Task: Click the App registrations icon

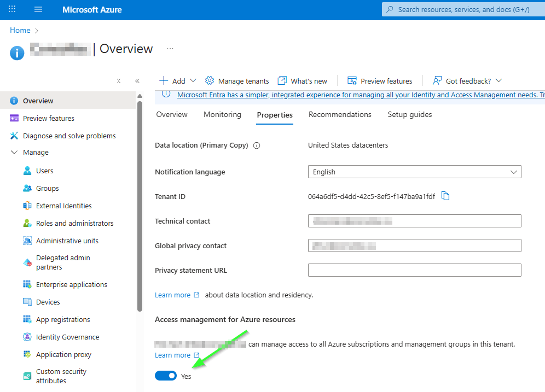Action: [x=27, y=319]
